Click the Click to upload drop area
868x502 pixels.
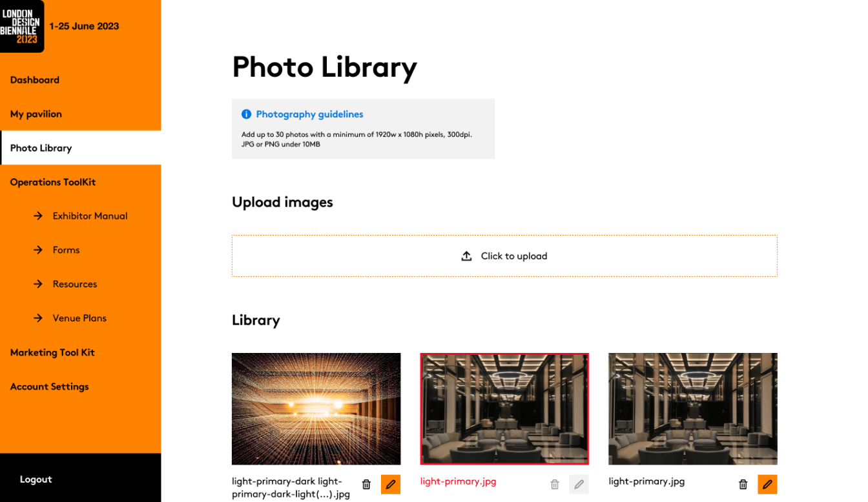[x=504, y=256]
